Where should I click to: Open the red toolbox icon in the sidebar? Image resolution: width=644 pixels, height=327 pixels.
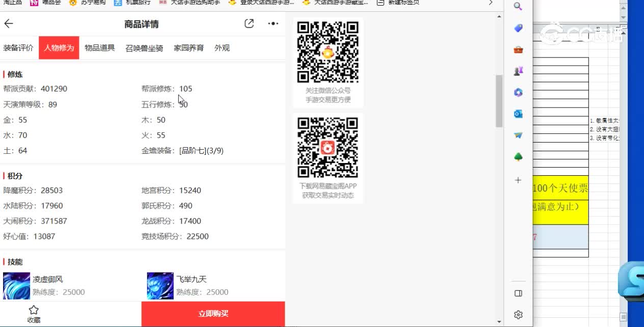(x=518, y=49)
